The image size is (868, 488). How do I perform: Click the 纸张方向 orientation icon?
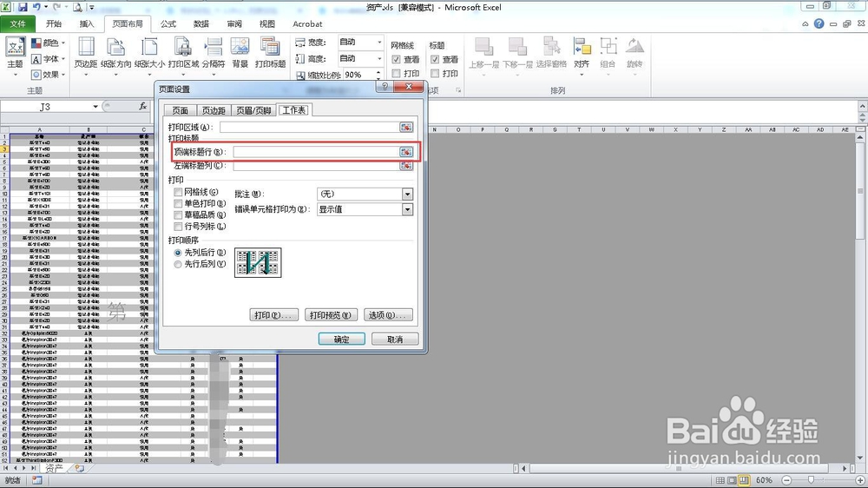click(115, 49)
